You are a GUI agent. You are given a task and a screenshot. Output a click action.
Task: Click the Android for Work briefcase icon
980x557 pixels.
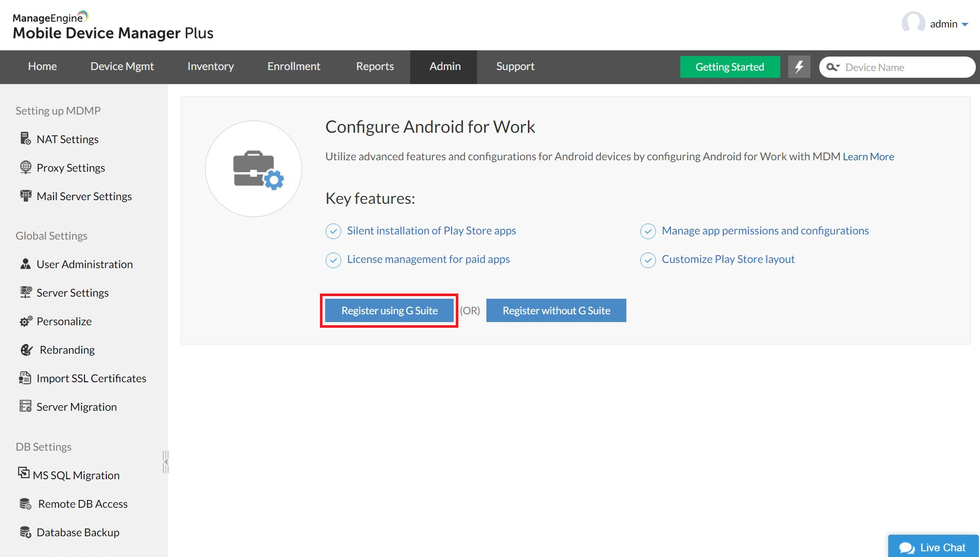258,170
